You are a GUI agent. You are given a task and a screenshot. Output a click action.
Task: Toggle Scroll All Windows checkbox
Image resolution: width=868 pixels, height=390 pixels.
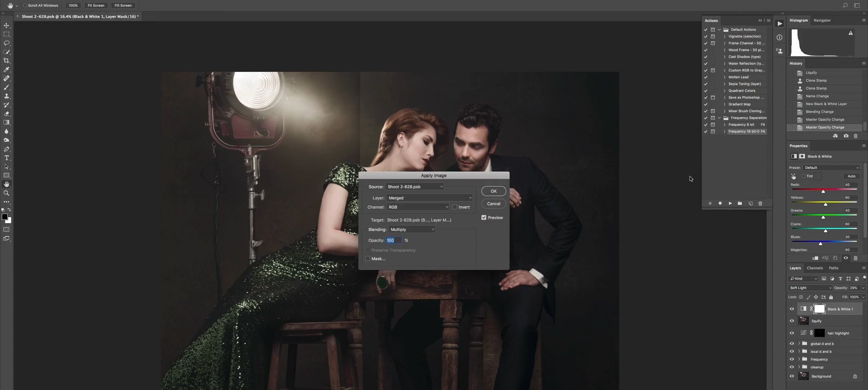pos(25,5)
